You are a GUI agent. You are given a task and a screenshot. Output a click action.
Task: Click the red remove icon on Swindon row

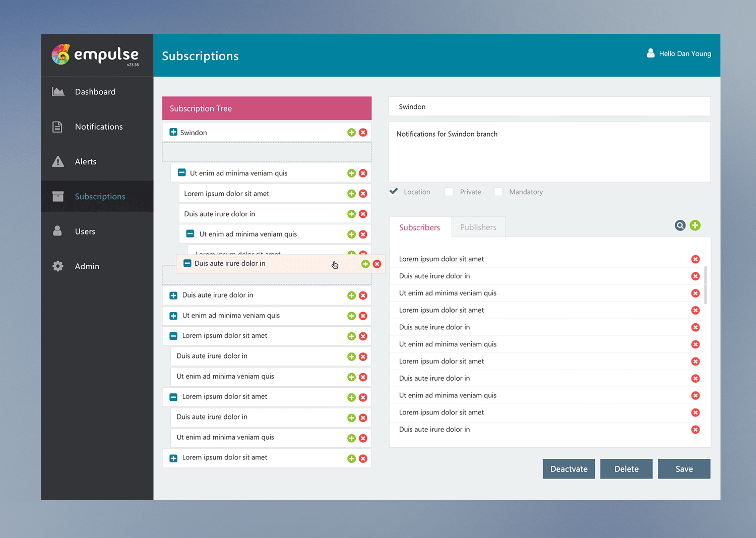[x=363, y=133]
